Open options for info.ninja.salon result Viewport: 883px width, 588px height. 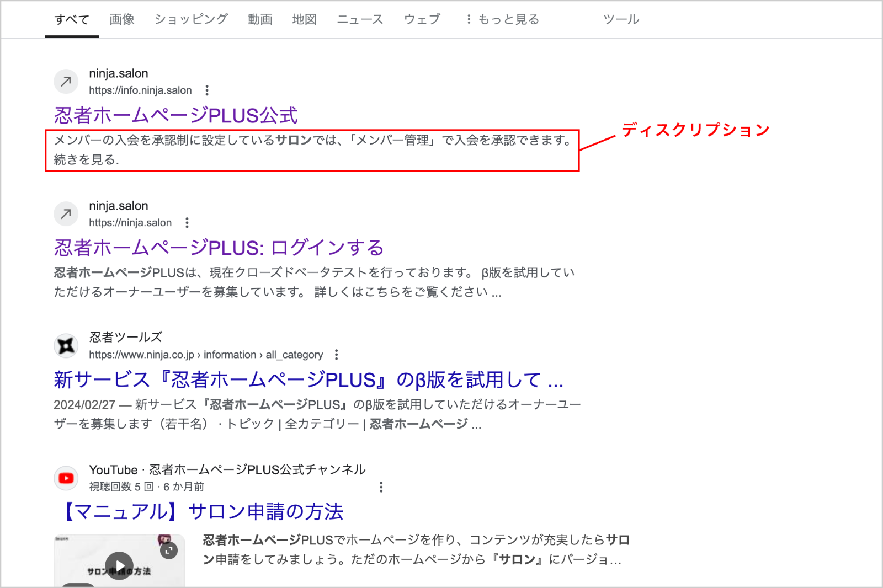coord(207,90)
